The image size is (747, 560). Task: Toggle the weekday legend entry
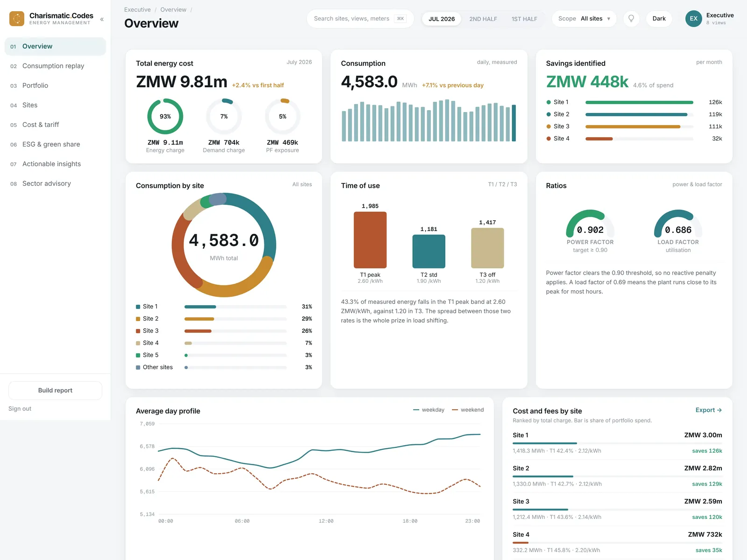[x=429, y=410]
